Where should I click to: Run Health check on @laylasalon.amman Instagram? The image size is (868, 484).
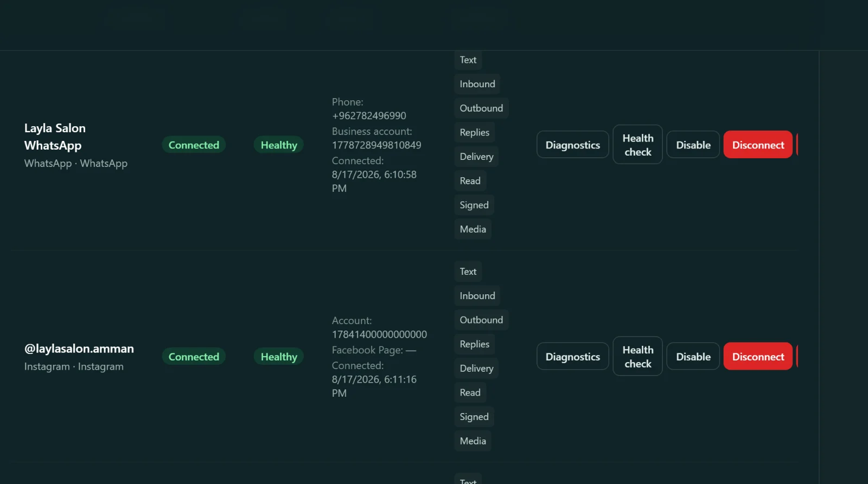pyautogui.click(x=638, y=357)
